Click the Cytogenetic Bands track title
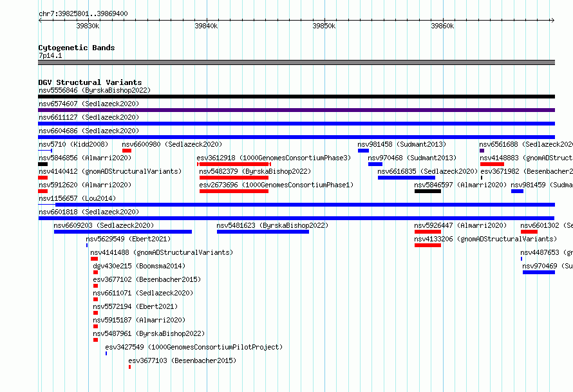This screenshot has width=573, height=392. 77,48
